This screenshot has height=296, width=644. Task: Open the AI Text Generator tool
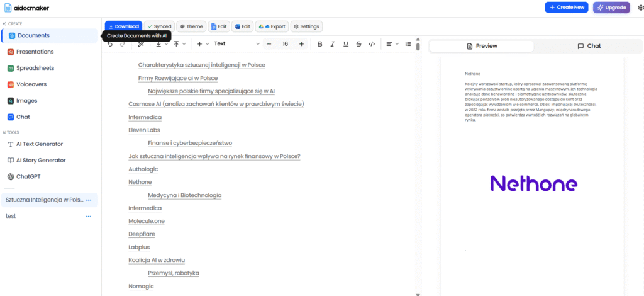click(x=50, y=144)
